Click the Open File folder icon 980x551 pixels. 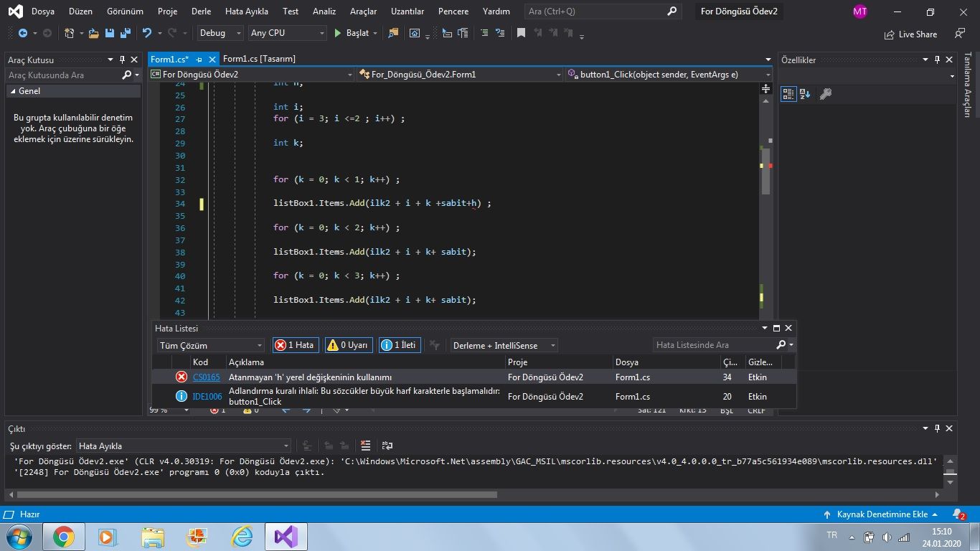pyautogui.click(x=94, y=33)
